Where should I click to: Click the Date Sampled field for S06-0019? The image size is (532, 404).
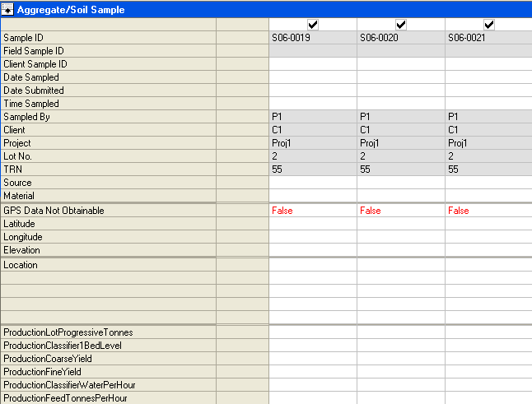point(312,77)
